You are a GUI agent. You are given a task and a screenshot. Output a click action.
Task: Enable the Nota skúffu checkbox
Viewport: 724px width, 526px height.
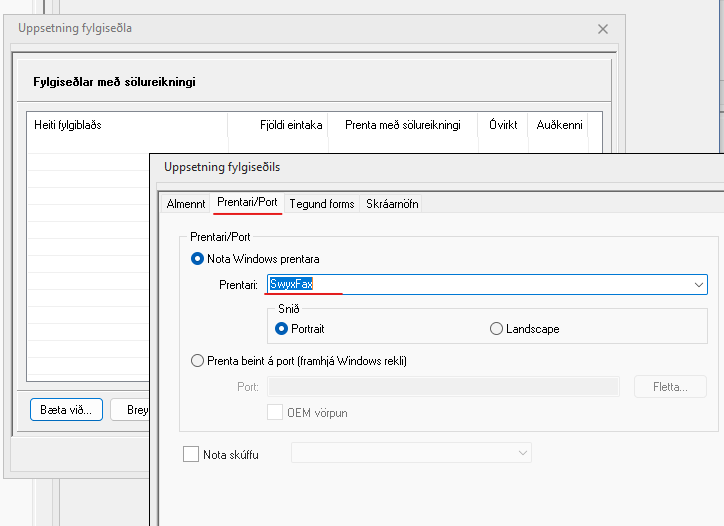(192, 454)
